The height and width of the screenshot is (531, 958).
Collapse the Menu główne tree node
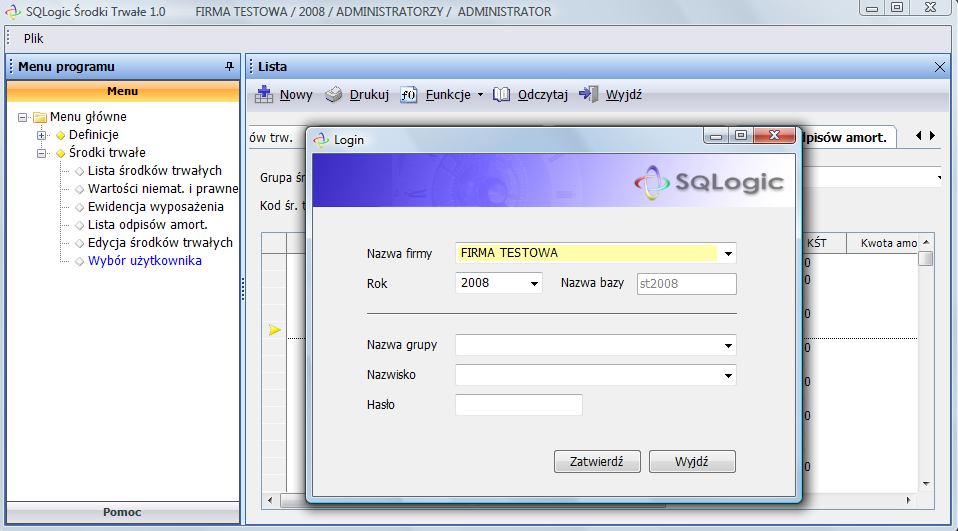(x=23, y=117)
